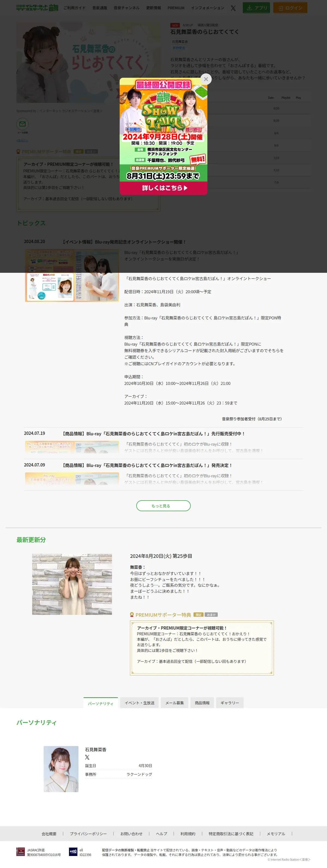Open ご利用ガイド menu item

pos(74,8)
